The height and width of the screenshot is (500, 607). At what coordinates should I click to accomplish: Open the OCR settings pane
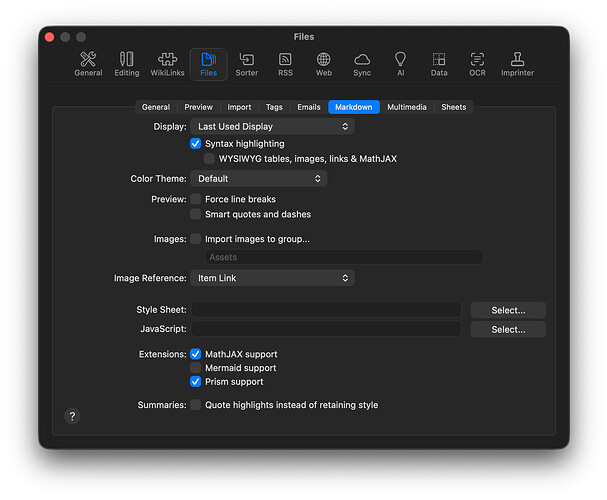point(477,64)
